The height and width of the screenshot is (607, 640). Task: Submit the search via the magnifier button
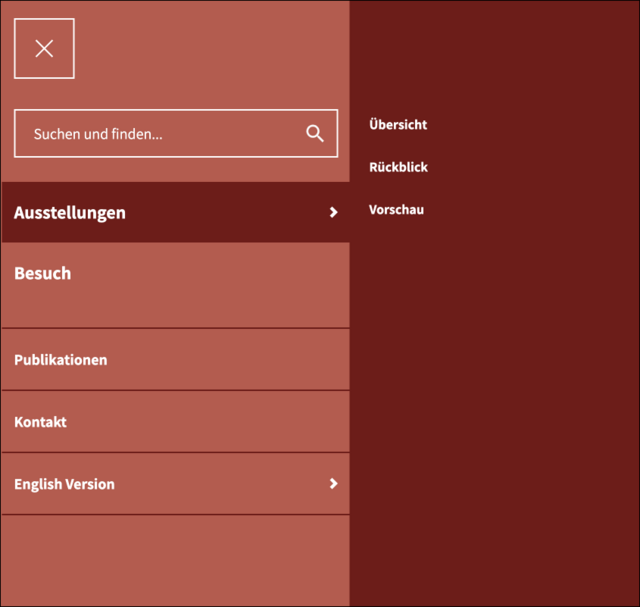click(x=315, y=134)
